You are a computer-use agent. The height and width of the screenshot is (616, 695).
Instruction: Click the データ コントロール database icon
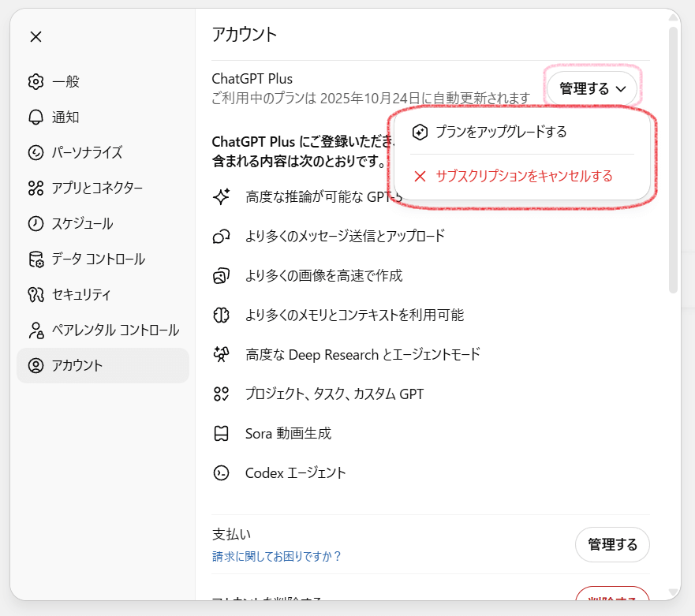pyautogui.click(x=35, y=259)
